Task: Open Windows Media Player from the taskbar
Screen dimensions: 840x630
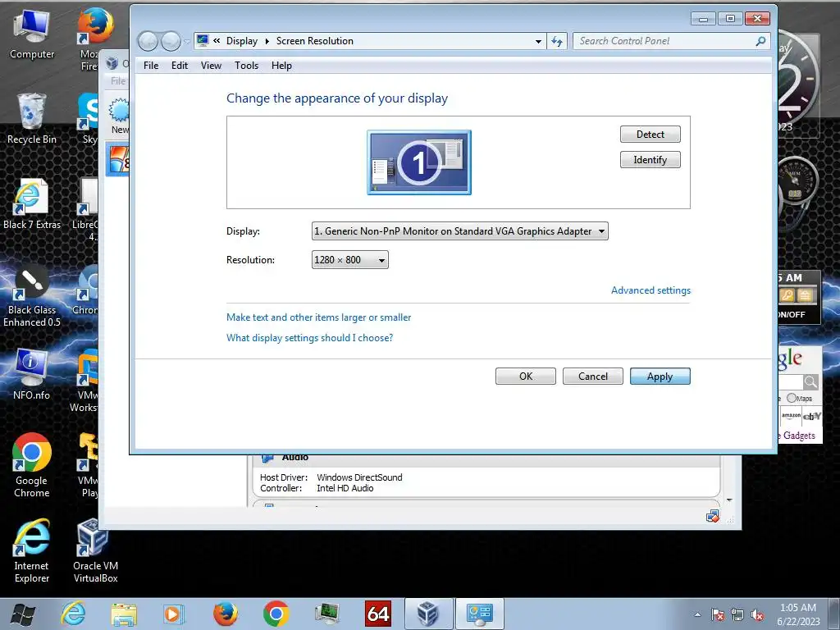Action: (174, 614)
